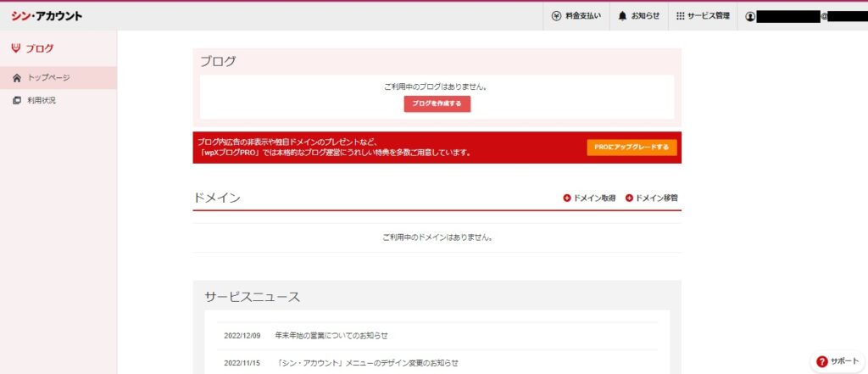Open the メニューのデザイン変更のお知らせ news item
The height and width of the screenshot is (374, 868).
tap(367, 363)
